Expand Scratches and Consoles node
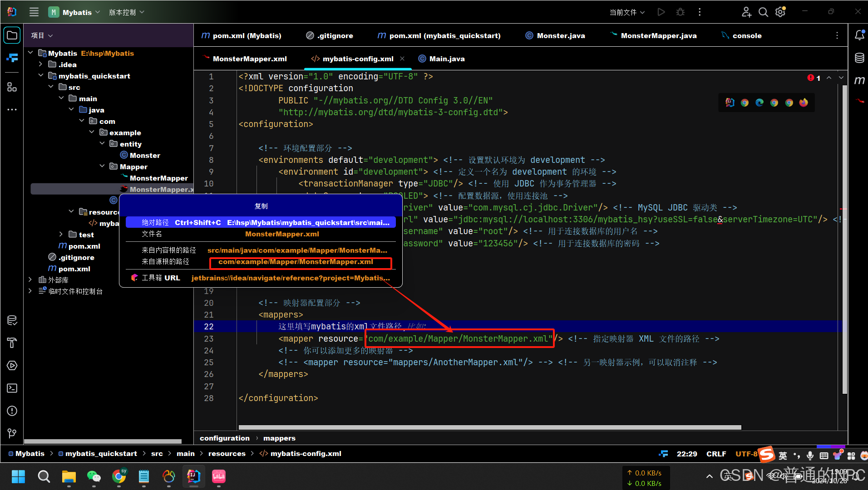868x490 pixels. (x=30, y=291)
